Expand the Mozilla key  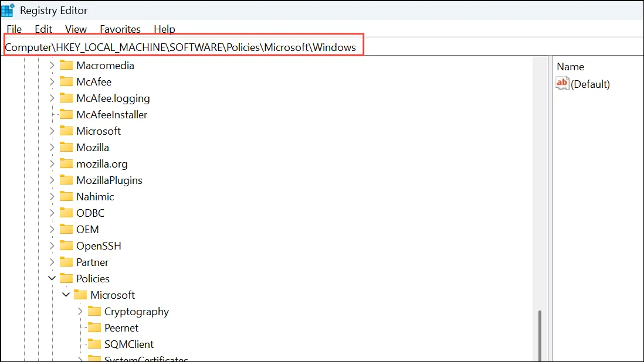pos(52,147)
